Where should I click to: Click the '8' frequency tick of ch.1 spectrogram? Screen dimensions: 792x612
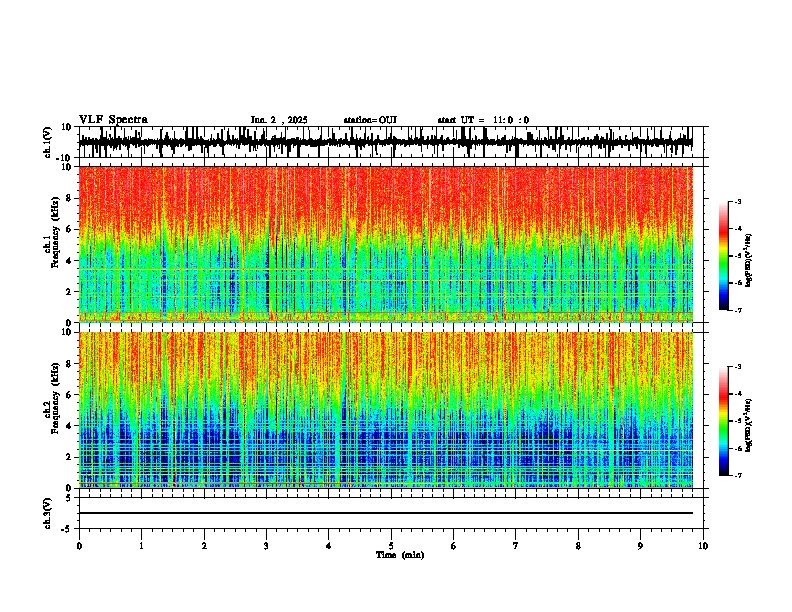70,198
